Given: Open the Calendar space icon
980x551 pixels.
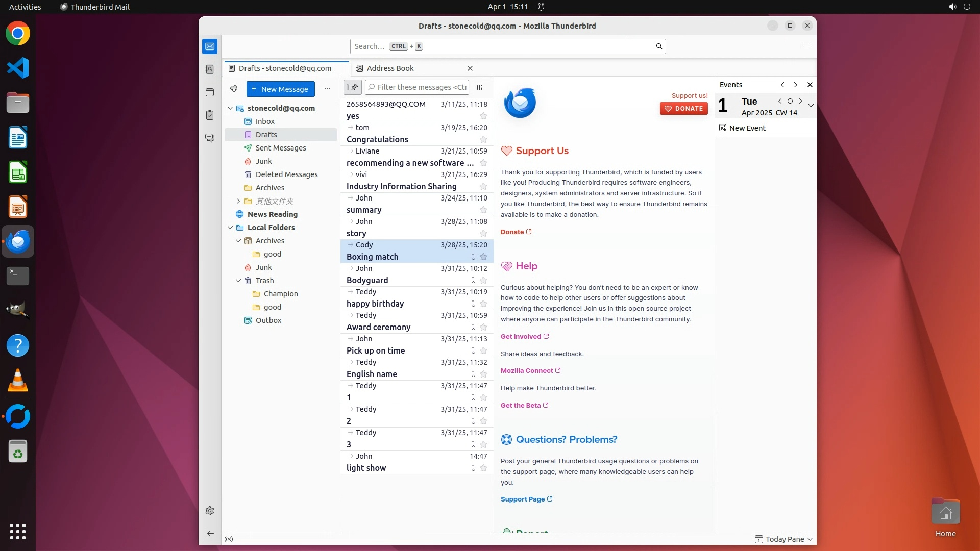Looking at the screenshot, I should coord(210,92).
